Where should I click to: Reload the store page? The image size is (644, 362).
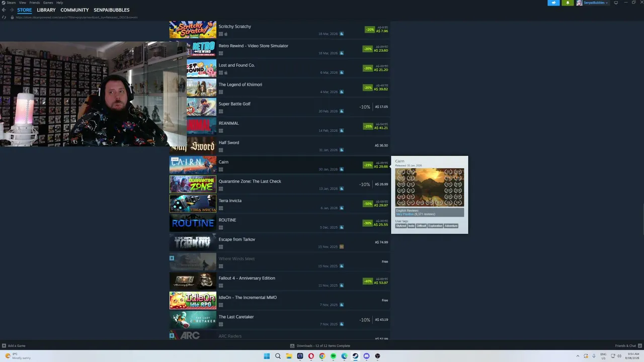5,18
